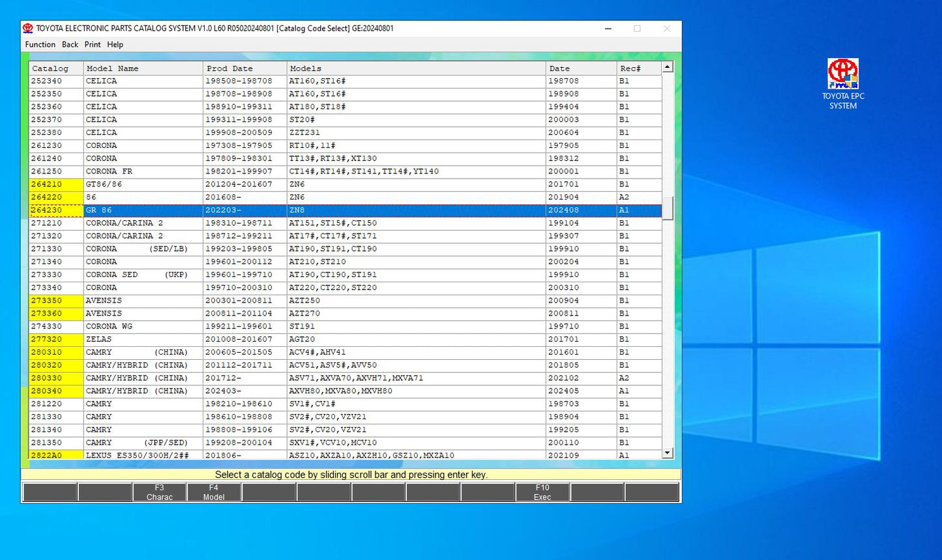Open the TOYOTA EPC SYSTEM desktop shortcut

coord(843,83)
